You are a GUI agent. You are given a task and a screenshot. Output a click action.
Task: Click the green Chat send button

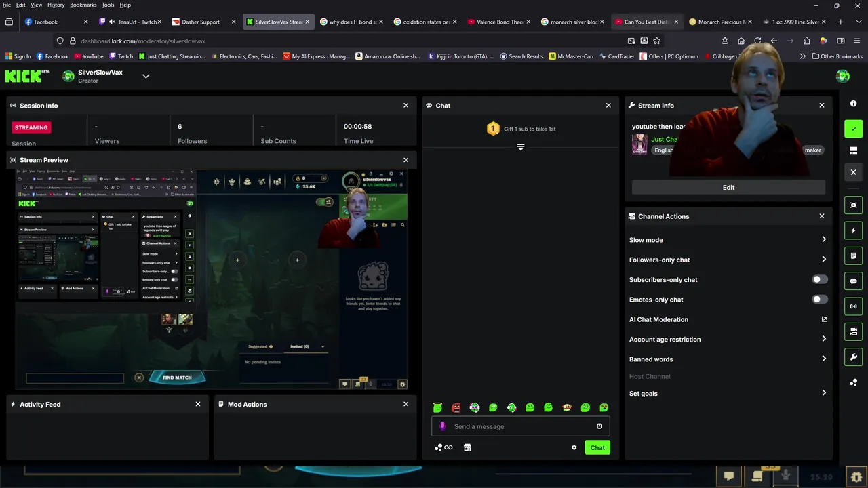click(597, 447)
